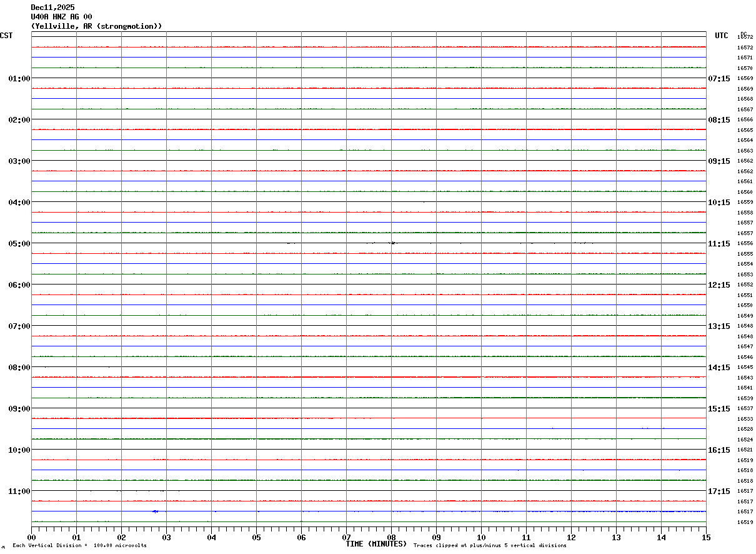Viewport: 756px width, 554px height.
Task: Click the DC offset value 16568
Action: pyautogui.click(x=745, y=99)
